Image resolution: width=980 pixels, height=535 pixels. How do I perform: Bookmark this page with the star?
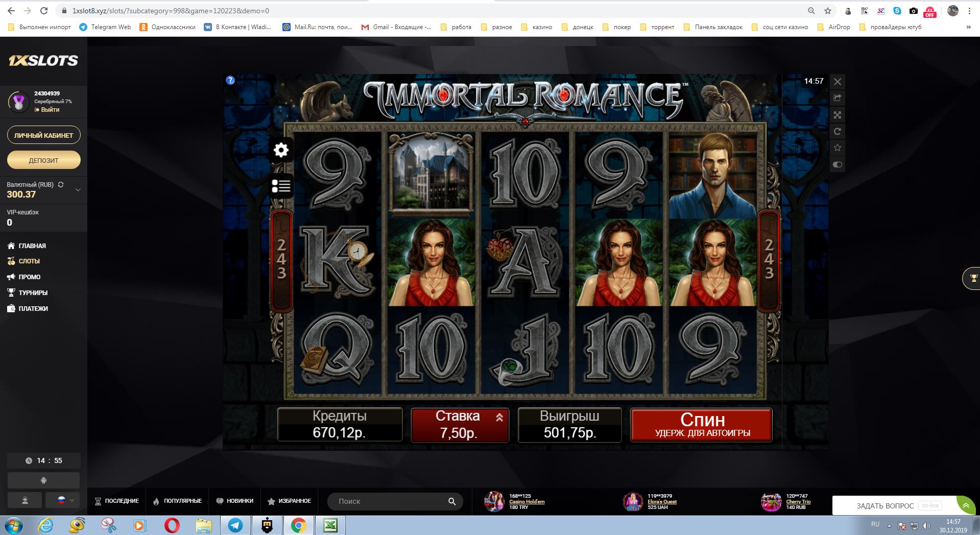tap(828, 11)
